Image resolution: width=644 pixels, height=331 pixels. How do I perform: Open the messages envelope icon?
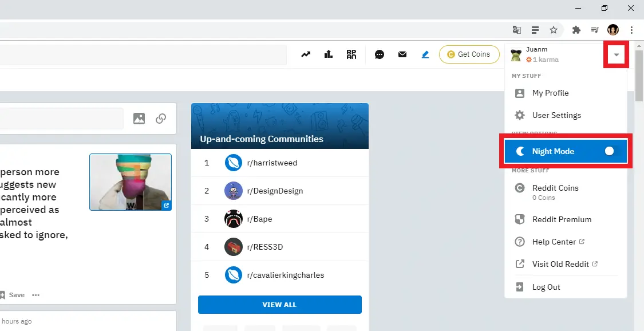coord(402,54)
